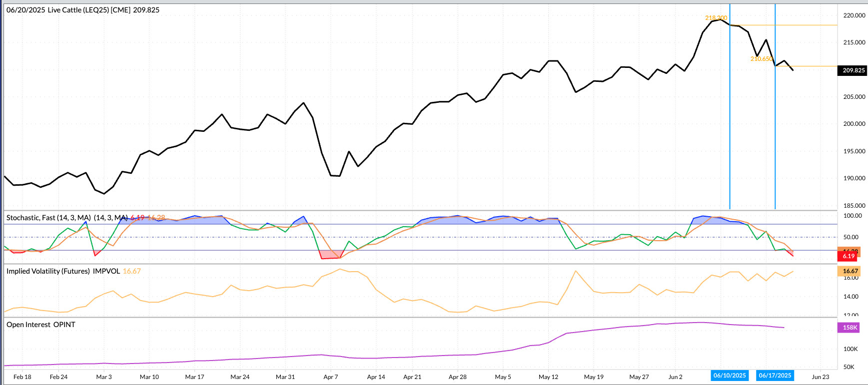The width and height of the screenshot is (868, 385).
Task: Click the orange 16.67 IMPVOL value badge
Action: tap(850, 271)
